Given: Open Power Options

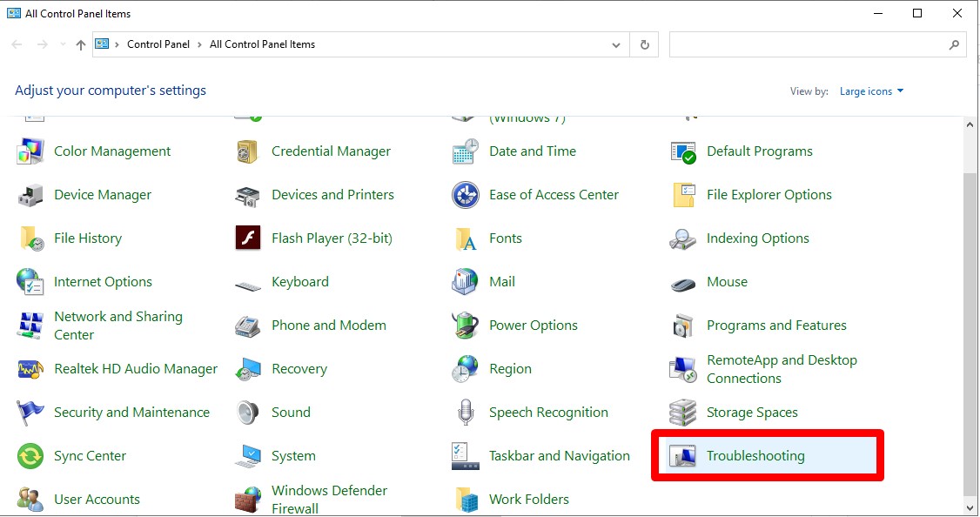Looking at the screenshot, I should pyautogui.click(x=534, y=326).
